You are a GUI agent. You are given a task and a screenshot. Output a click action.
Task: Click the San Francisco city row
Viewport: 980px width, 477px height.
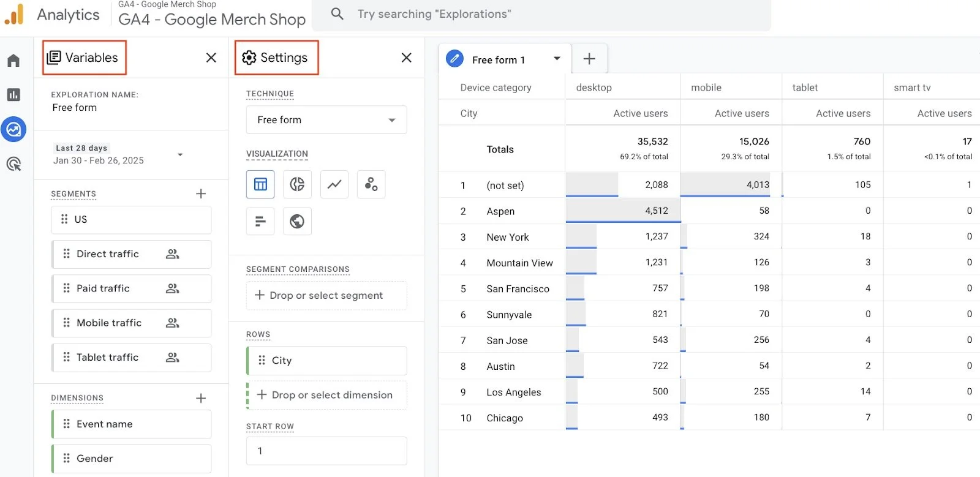point(518,289)
